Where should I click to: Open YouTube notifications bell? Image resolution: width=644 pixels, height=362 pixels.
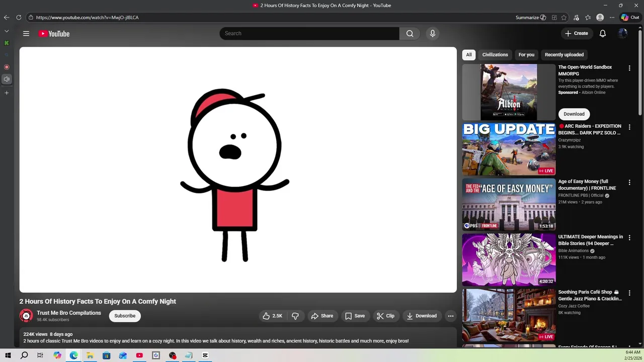pos(603,34)
